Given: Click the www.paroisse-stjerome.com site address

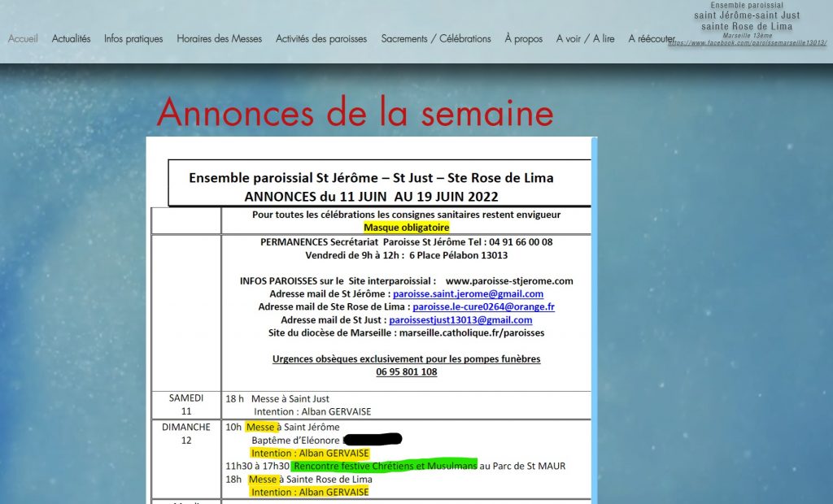Looking at the screenshot, I should coord(509,280).
